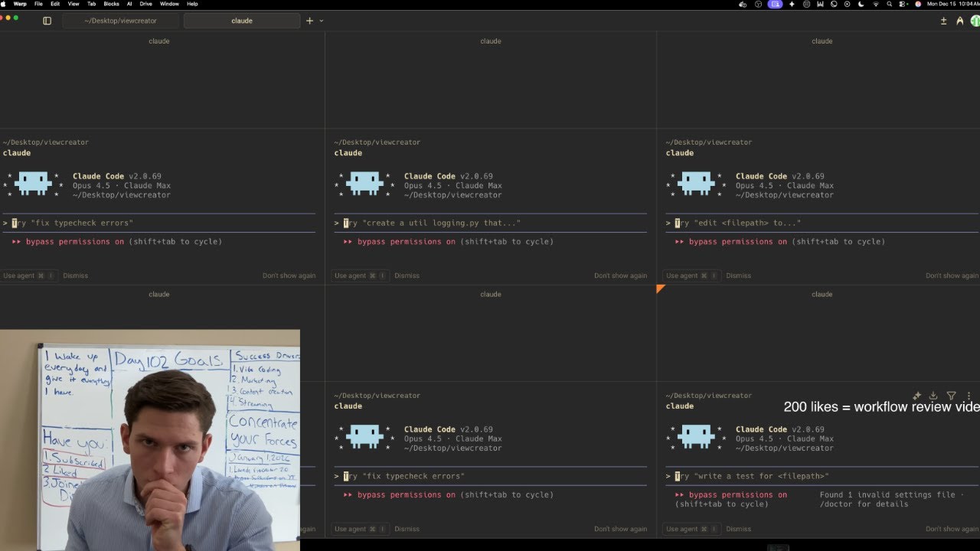This screenshot has height=551, width=980.
Task: Open the Drive menu
Action: tap(145, 4)
